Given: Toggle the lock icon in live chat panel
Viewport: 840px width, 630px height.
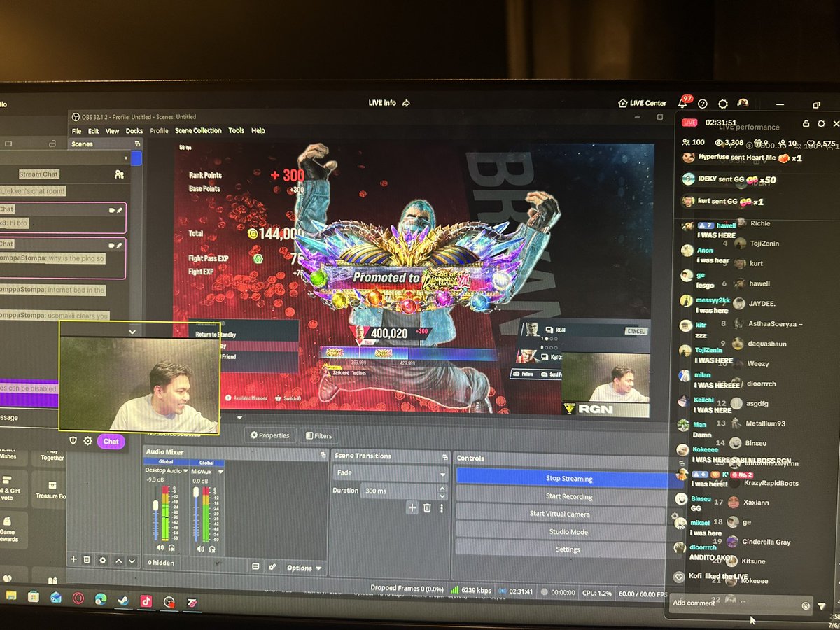Looking at the screenshot, I should click(x=806, y=123).
